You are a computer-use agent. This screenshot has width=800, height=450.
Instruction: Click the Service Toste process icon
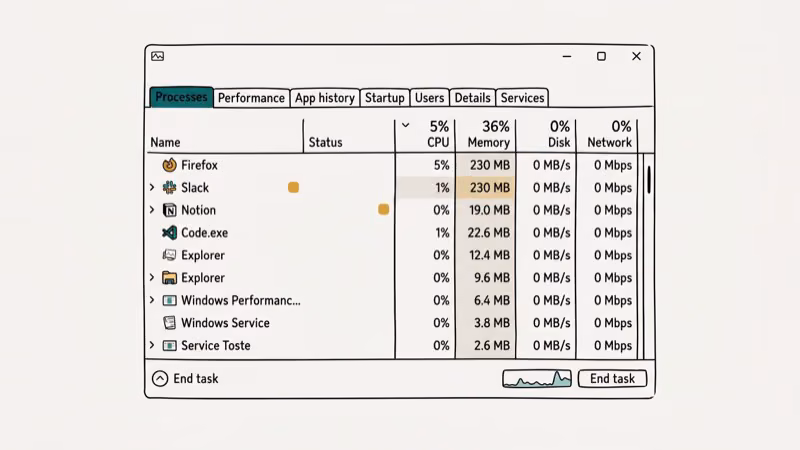169,345
